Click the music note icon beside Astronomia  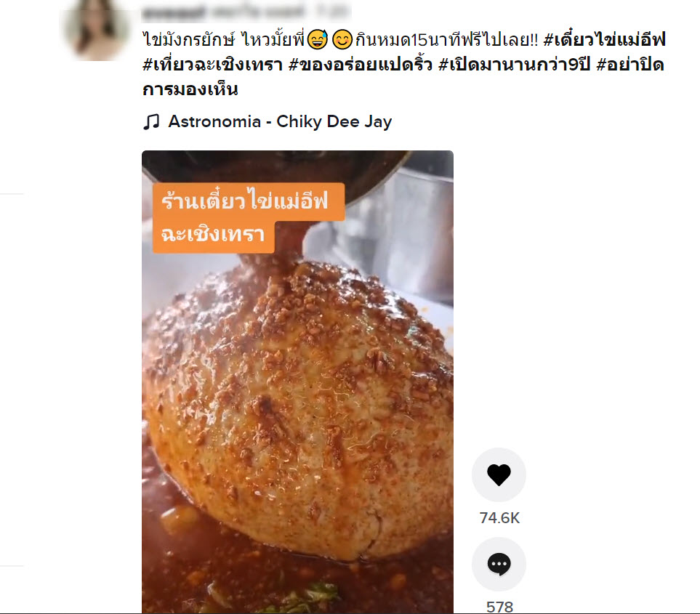tap(151, 121)
